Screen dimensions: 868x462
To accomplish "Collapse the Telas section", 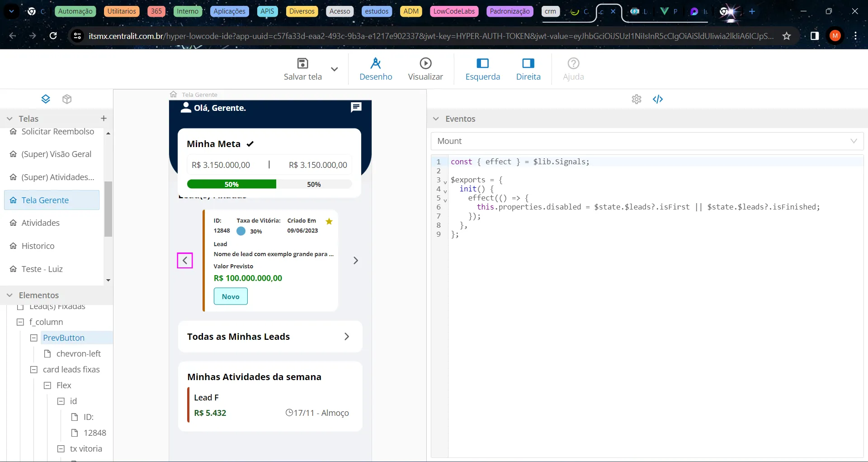I will pos(9,119).
